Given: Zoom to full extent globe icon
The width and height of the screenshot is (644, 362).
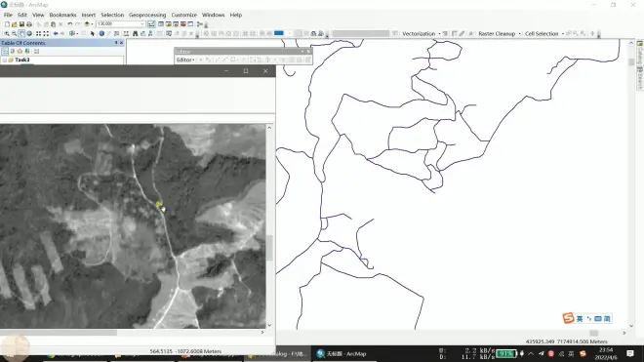Looking at the screenshot, I should 29,34.
